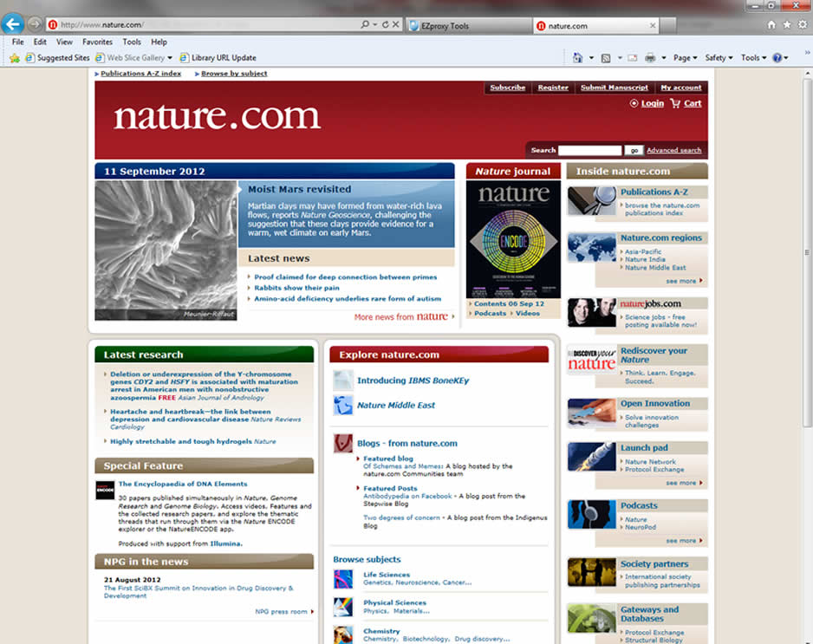Open the Help menu
The width and height of the screenshot is (813, 644).
point(159,42)
